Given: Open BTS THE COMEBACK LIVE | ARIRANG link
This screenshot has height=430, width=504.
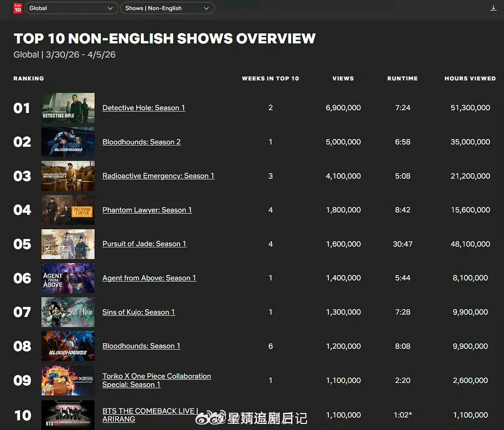Looking at the screenshot, I should [150, 415].
